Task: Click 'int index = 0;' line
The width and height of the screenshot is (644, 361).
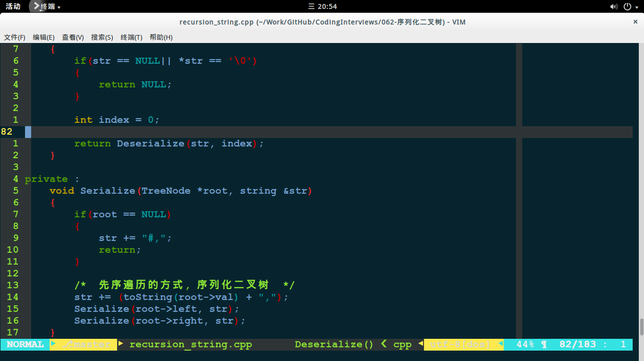Action: 117,120
